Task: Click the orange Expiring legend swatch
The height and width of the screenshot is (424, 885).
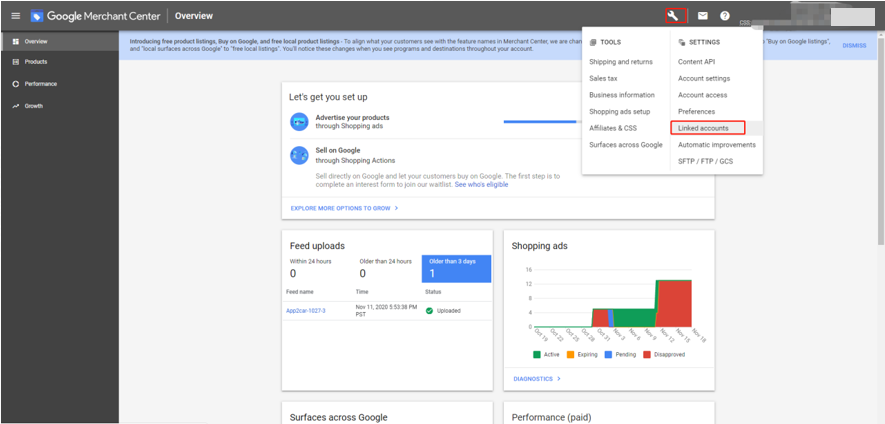Action: 569,355
